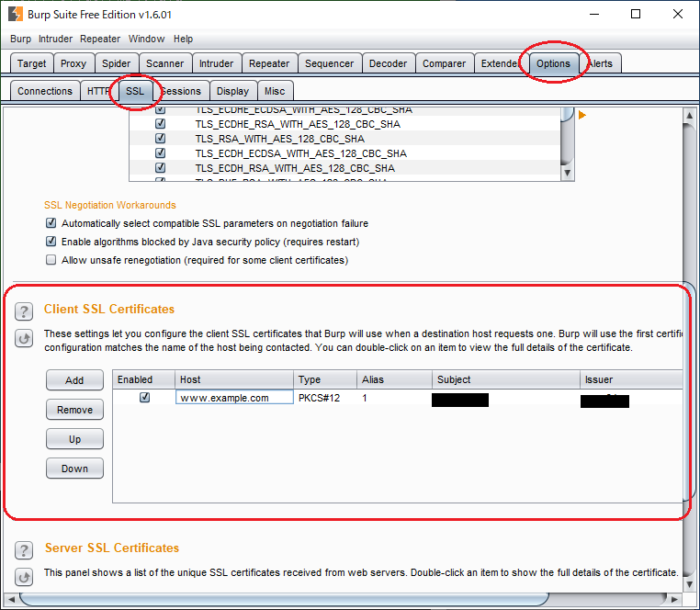This screenshot has height=610, width=700.
Task: Click the Host field www.example.com
Action: [x=234, y=398]
